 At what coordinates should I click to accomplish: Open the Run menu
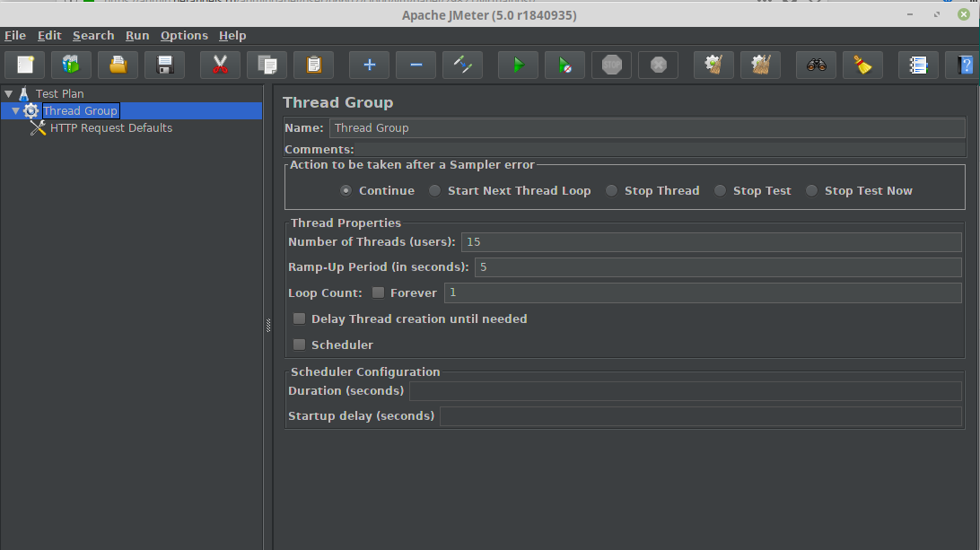[x=137, y=36]
